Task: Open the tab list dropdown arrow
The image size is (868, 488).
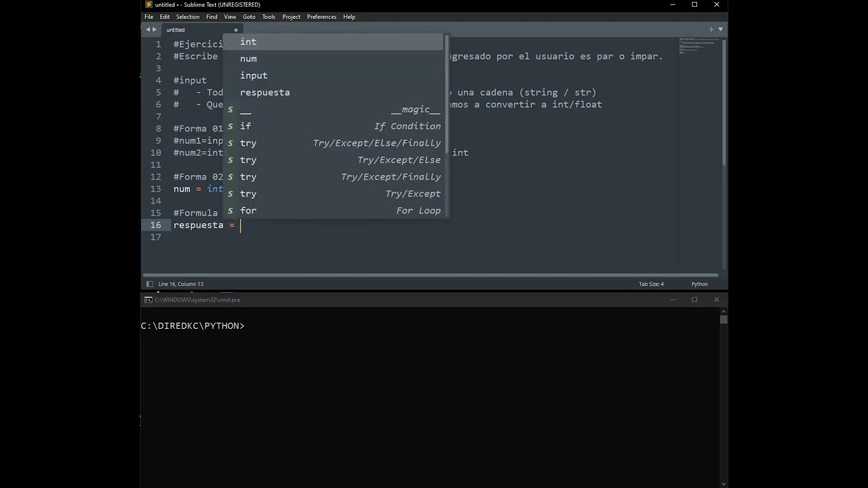Action: tap(720, 29)
